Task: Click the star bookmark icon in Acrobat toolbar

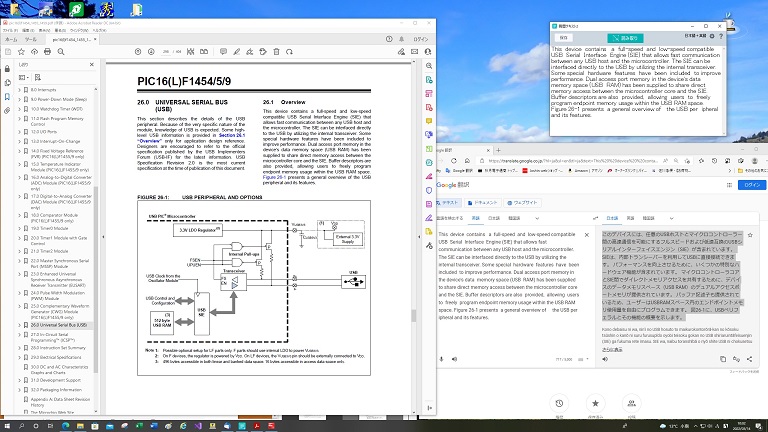Action: 21,51
